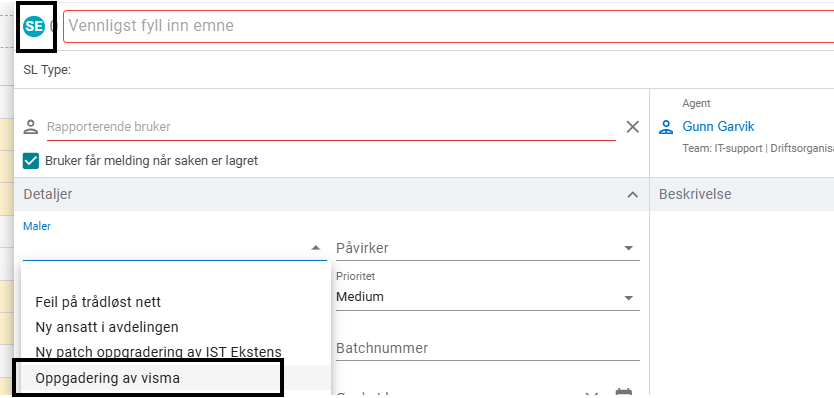Click the person icon beside Rapporterende bruker
The width and height of the screenshot is (834, 398).
(31, 127)
